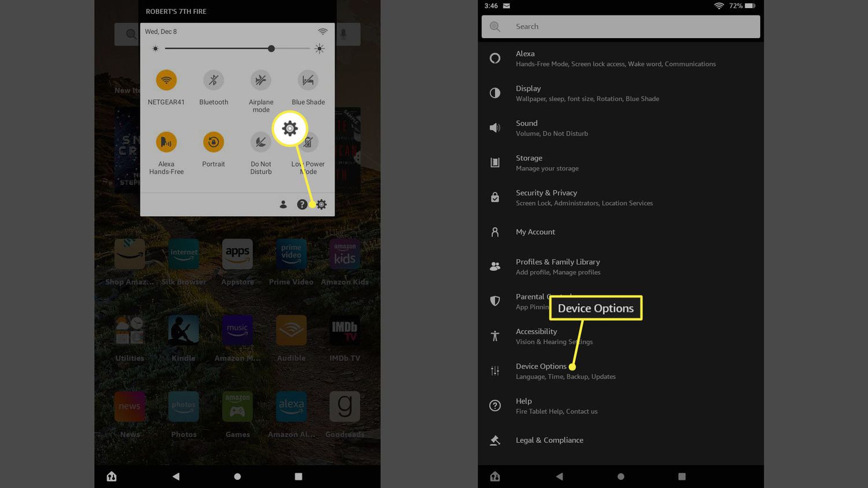This screenshot has width=868, height=488.
Task: Open Amazon Music app
Action: [237, 331]
